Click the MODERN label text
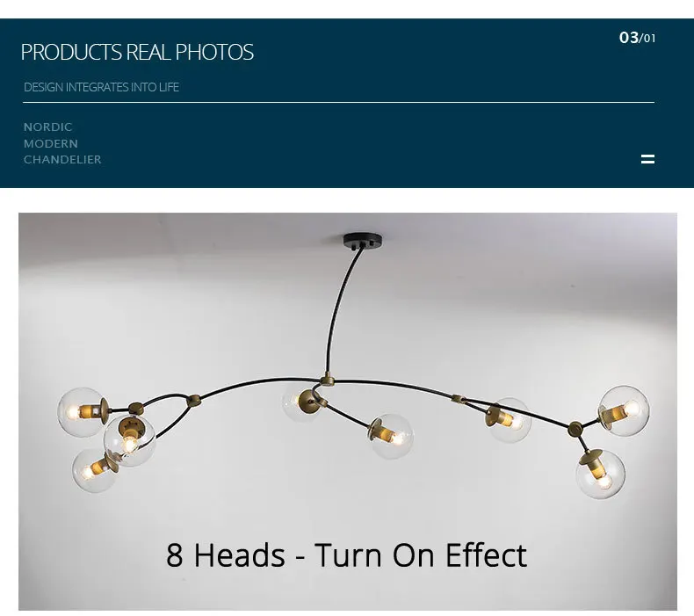 coord(51,143)
